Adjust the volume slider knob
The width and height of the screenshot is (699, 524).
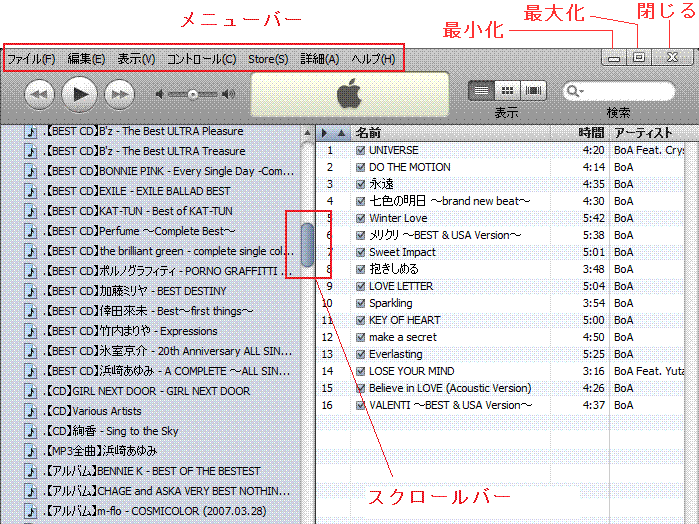point(193,95)
